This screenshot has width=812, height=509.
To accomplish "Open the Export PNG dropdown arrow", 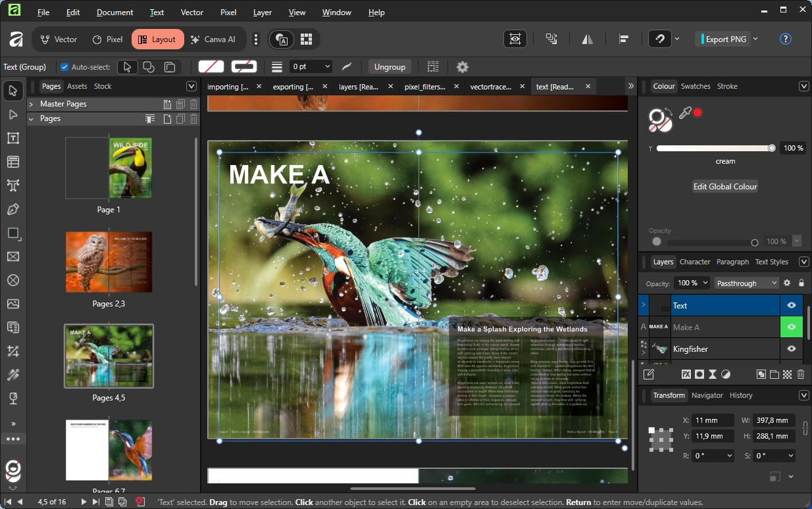I will [x=755, y=39].
